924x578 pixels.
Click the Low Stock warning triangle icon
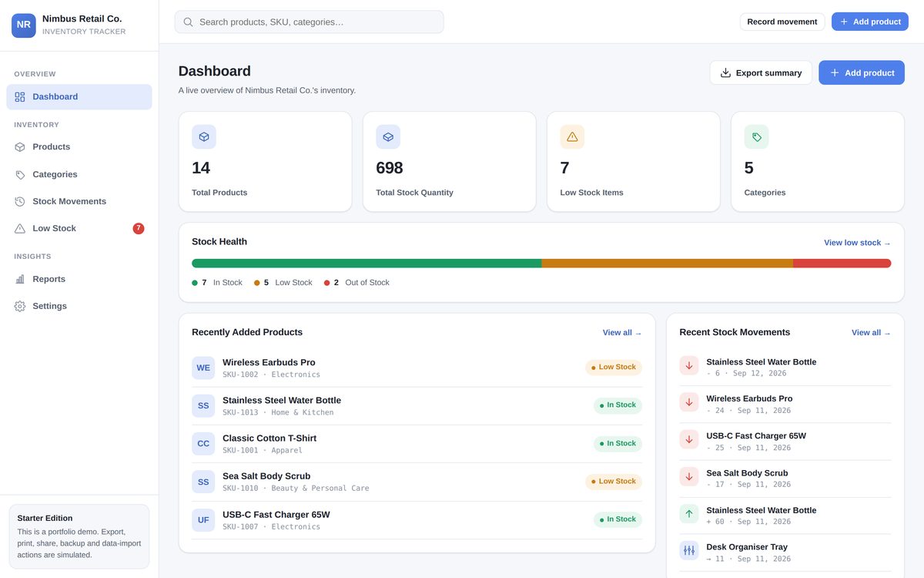[x=20, y=229]
